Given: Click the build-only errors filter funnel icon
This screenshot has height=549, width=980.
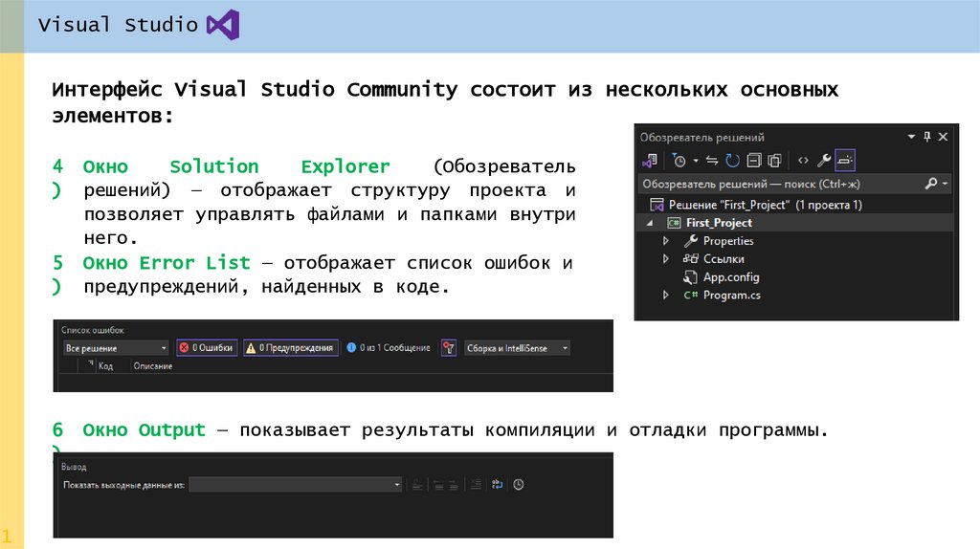Looking at the screenshot, I should (x=449, y=348).
